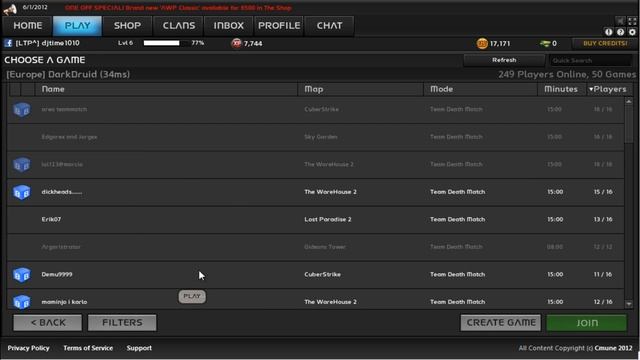Viewport: 640px width, 360px height.
Task: Click blue cube icon beside maminjo i karlo
Action: tap(22, 302)
